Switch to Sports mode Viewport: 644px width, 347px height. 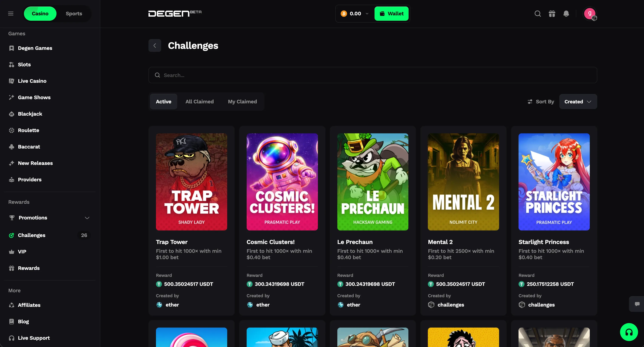click(74, 13)
